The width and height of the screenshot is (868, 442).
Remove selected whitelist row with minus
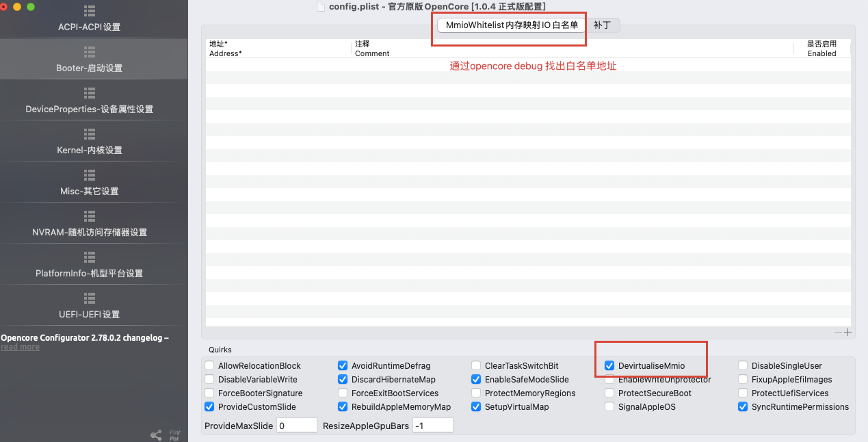(838, 333)
